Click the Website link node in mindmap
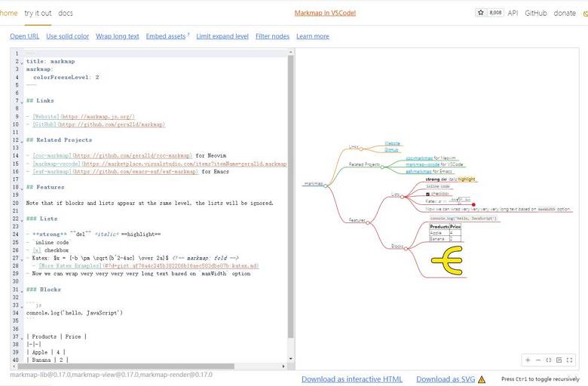Screen dimensions: 588x386 point(392,143)
